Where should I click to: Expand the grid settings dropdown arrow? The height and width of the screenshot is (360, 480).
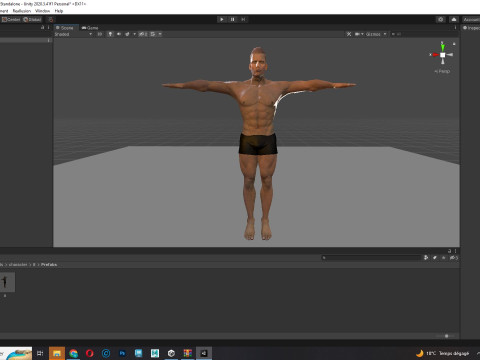point(160,34)
